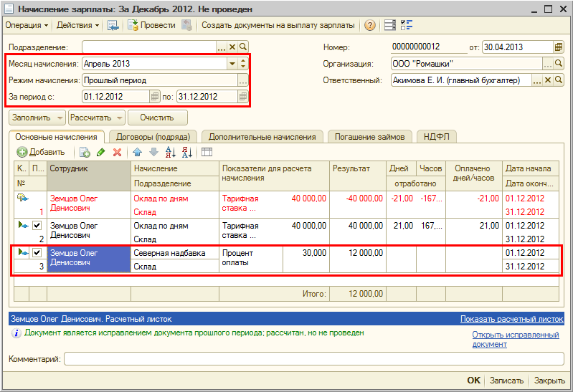This screenshot has width=573, height=392.
Task: Click the Очистить button
Action: [158, 118]
